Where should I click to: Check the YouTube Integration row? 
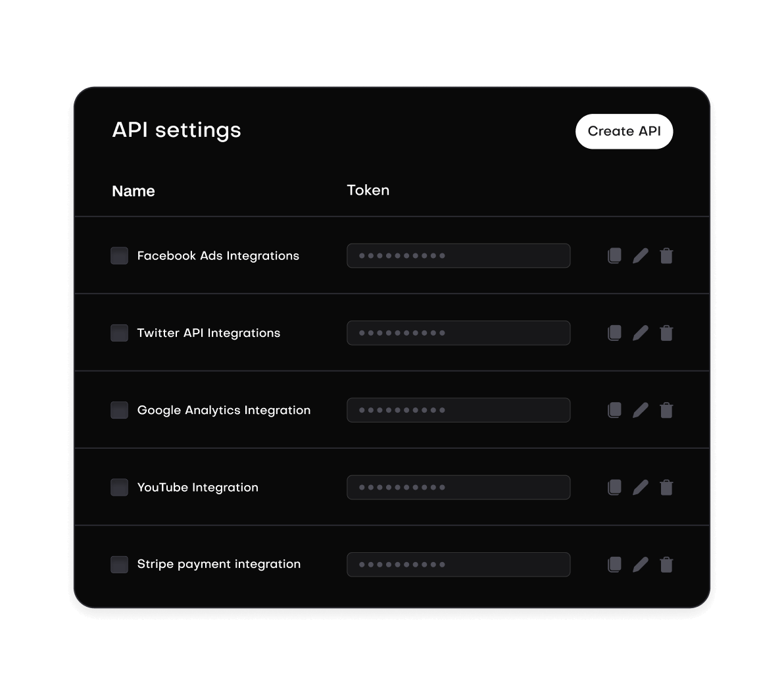click(119, 487)
